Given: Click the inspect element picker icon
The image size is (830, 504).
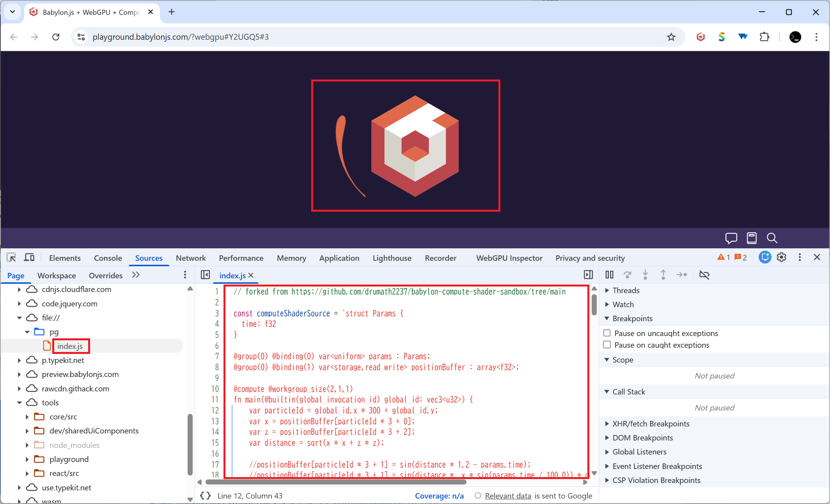Looking at the screenshot, I should tap(11, 258).
